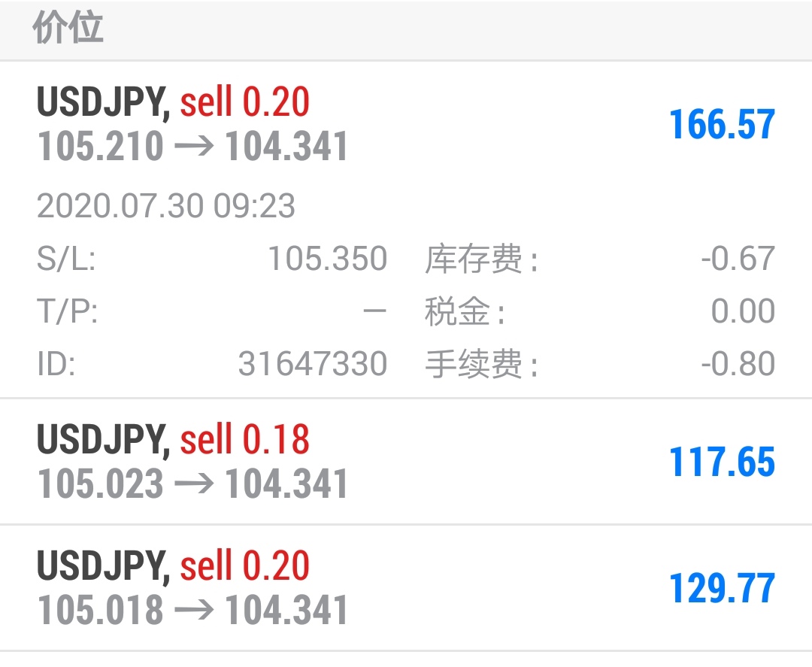Tap the empty T/P value dash

[374, 311]
